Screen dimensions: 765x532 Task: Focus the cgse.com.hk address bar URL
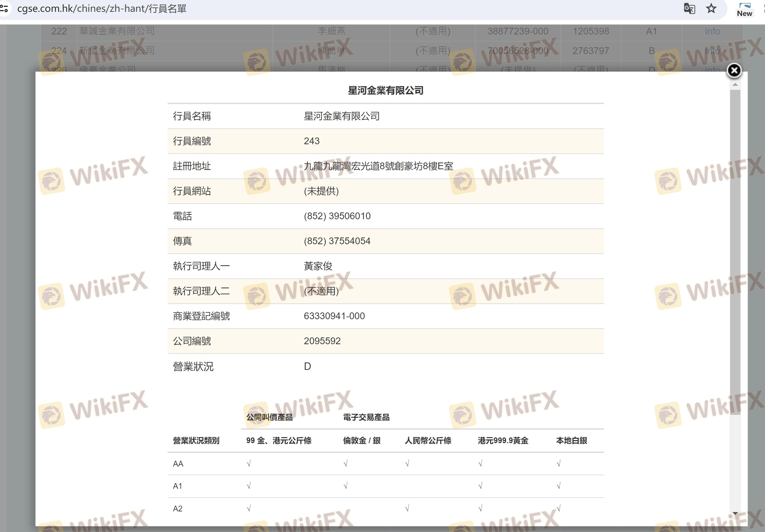point(101,8)
